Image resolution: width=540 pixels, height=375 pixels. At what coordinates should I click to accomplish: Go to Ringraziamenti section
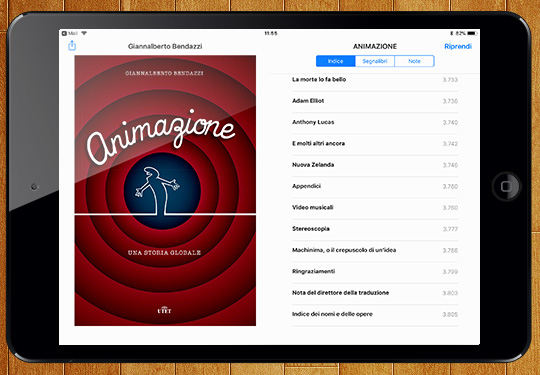coord(375,272)
